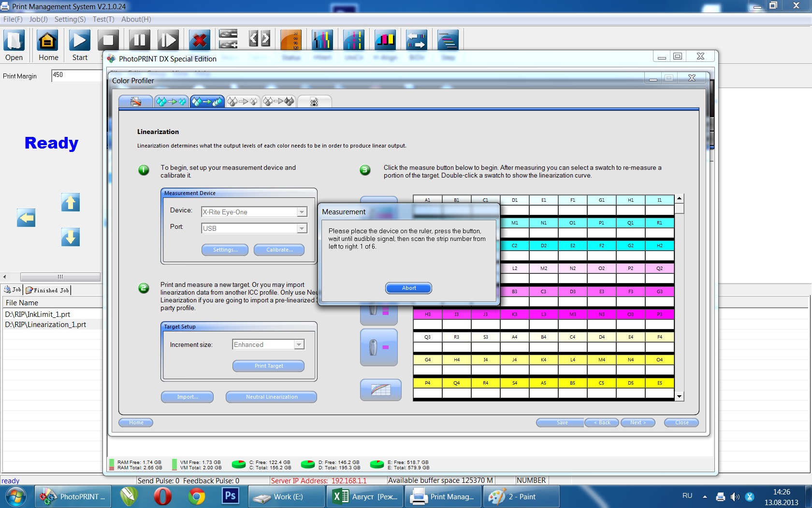The width and height of the screenshot is (812, 508).
Task: Click the Stop square icon in toolbar
Action: pyautogui.click(x=109, y=40)
